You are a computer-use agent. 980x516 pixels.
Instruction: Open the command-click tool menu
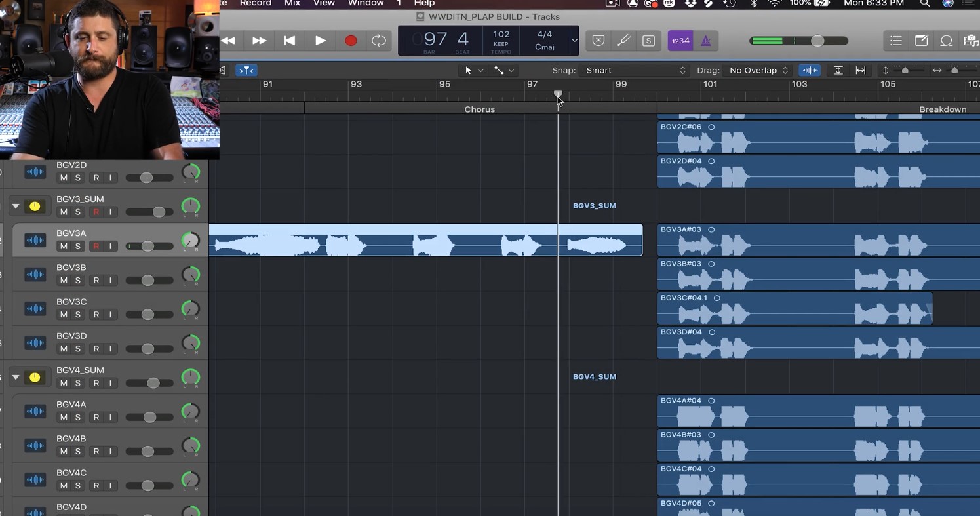pyautogui.click(x=503, y=70)
